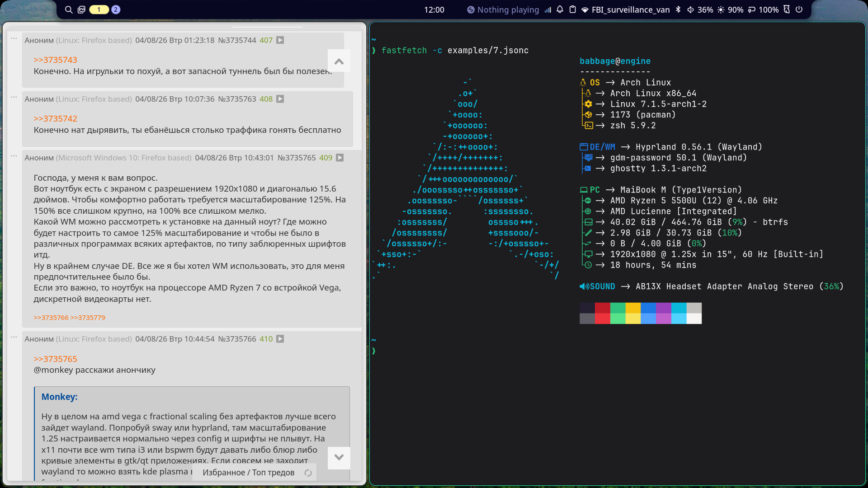The width and height of the screenshot is (868, 488).
Task: Click the 12:00 clock in top bar
Action: pos(434,9)
